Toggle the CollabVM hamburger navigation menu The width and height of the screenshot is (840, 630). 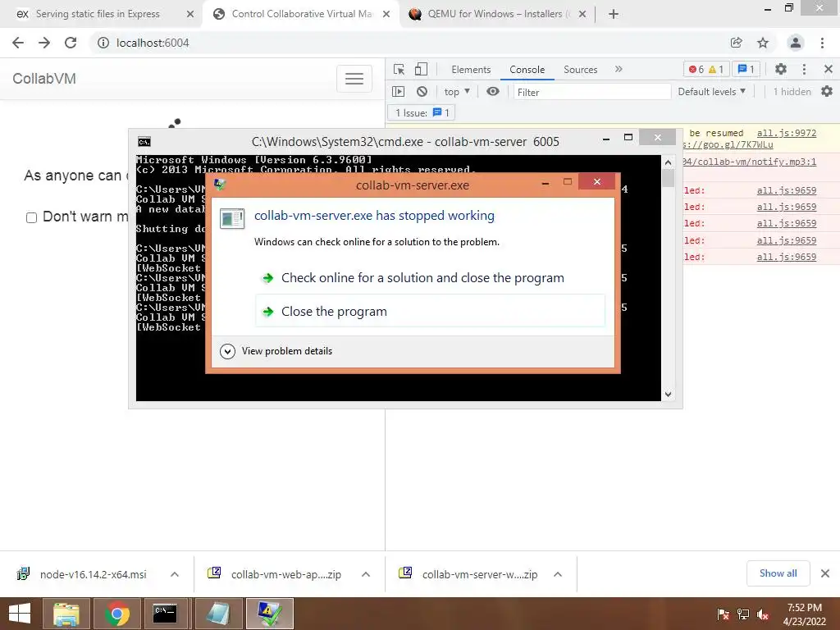pyautogui.click(x=354, y=79)
